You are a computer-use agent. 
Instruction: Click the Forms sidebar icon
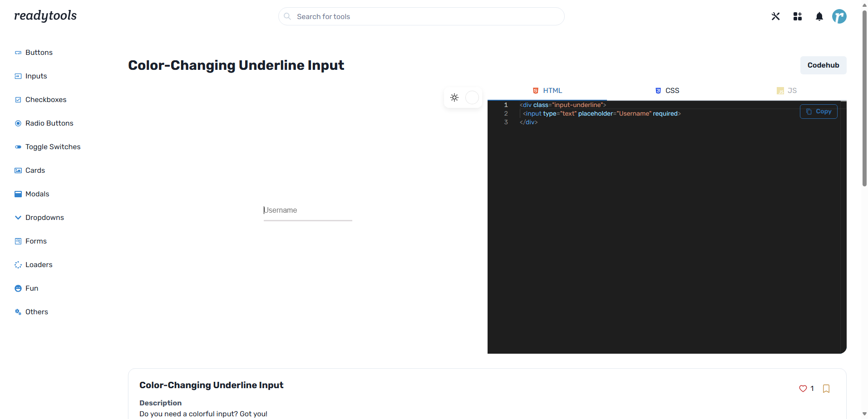coord(18,241)
